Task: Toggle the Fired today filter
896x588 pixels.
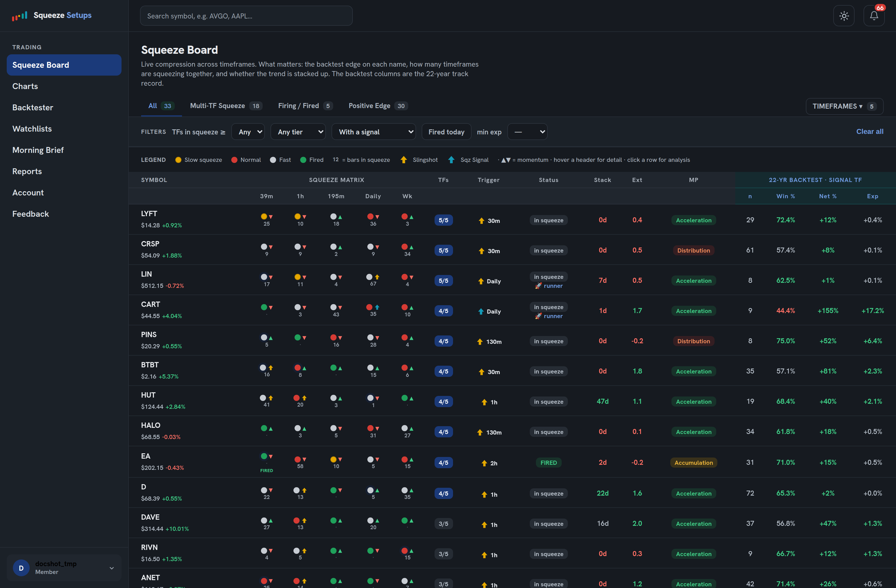Action: [446, 132]
